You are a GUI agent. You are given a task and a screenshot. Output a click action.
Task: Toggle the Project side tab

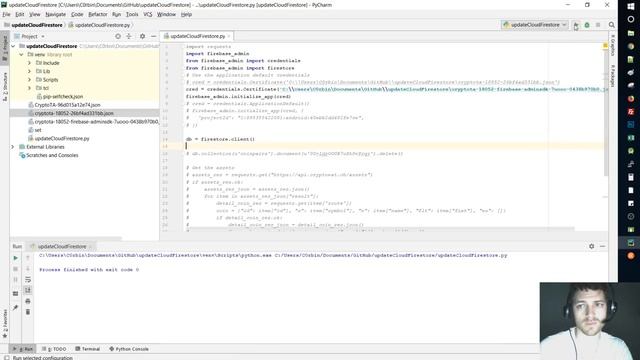coord(5,48)
